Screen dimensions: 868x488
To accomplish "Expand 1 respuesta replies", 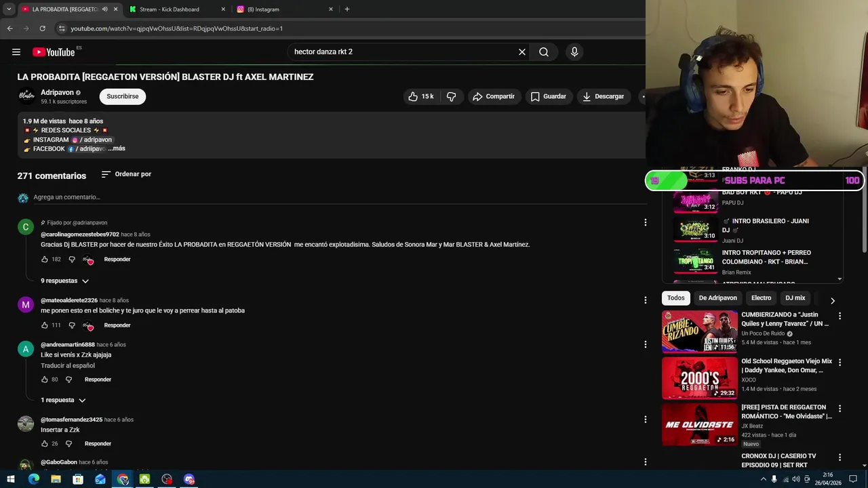I will coord(63,400).
